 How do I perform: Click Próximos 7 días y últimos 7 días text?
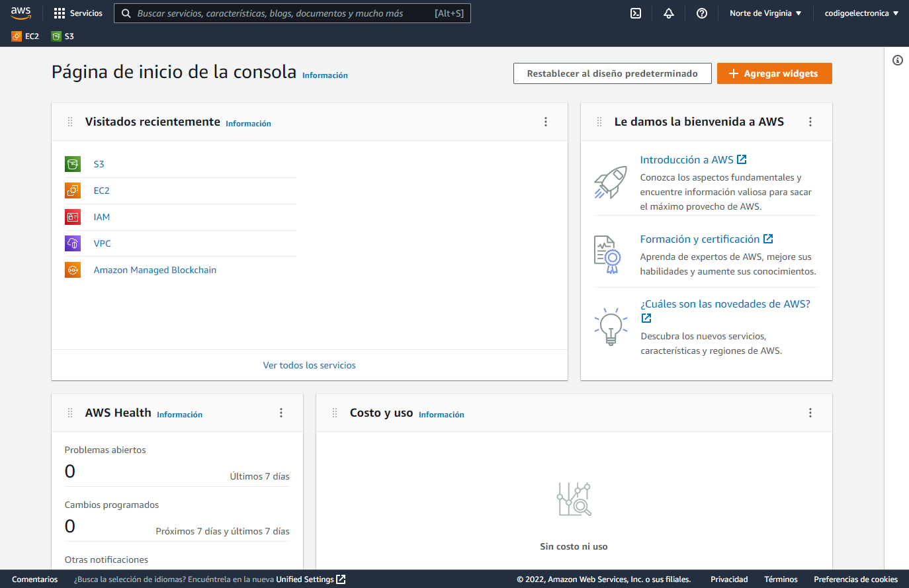coord(222,531)
